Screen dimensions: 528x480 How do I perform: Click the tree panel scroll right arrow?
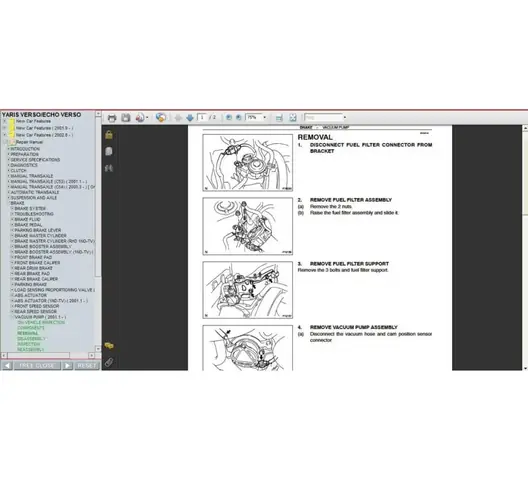pos(92,355)
